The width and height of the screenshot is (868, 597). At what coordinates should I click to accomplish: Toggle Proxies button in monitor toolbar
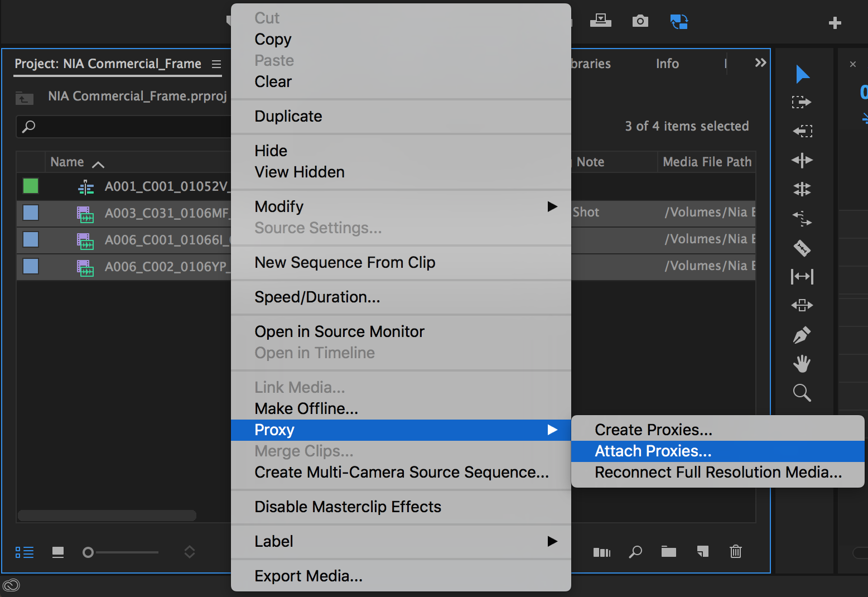click(679, 22)
